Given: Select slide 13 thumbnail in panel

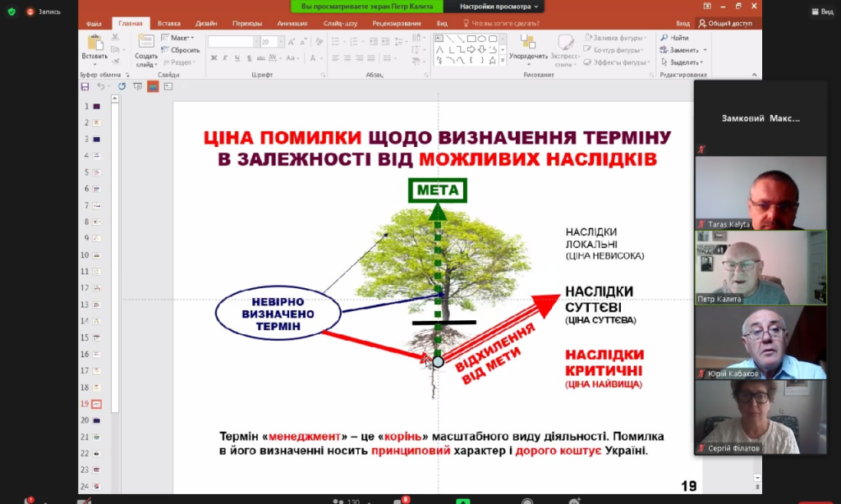Looking at the screenshot, I should pos(97,305).
